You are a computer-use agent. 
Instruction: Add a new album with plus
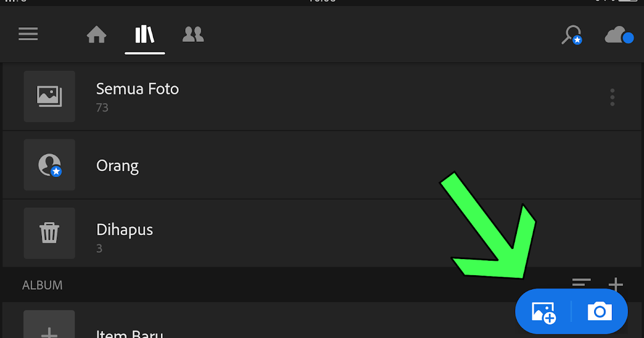point(616,284)
